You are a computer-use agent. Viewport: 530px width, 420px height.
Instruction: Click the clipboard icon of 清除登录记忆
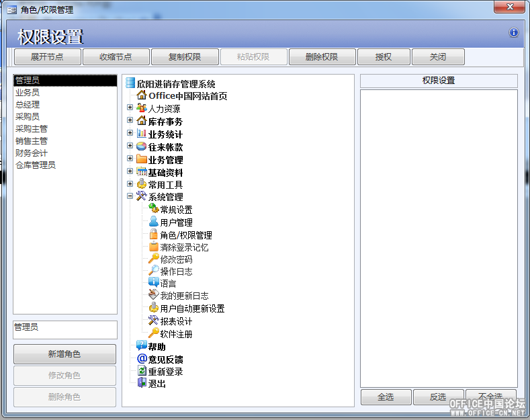coord(153,247)
